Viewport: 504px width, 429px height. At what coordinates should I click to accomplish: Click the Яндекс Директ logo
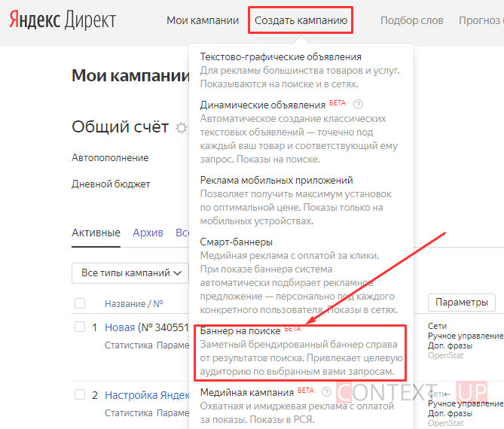[63, 20]
